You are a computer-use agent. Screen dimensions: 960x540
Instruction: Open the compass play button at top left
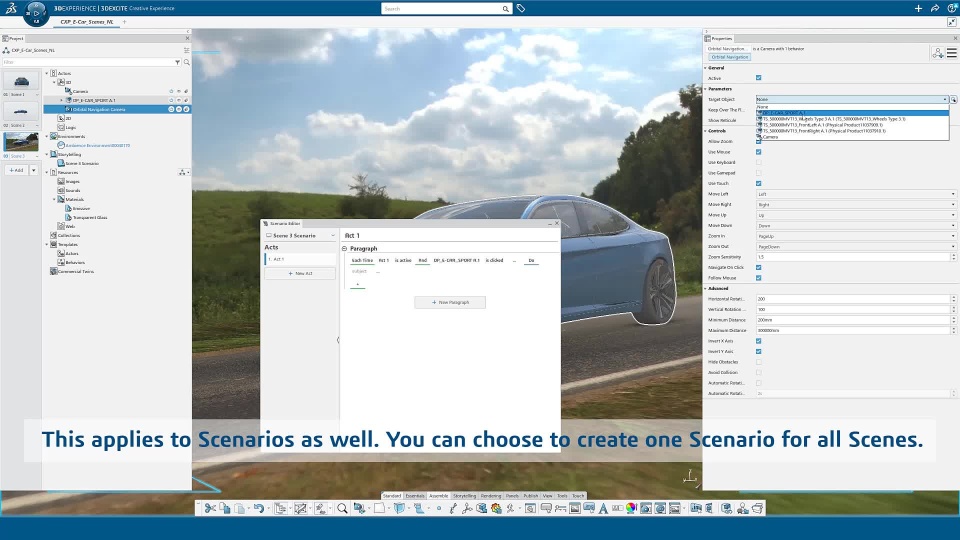click(x=36, y=12)
